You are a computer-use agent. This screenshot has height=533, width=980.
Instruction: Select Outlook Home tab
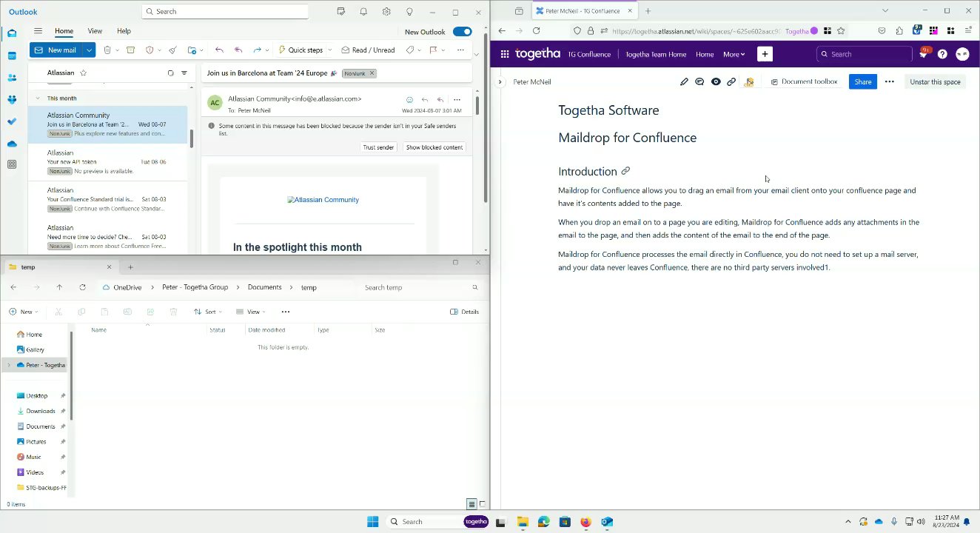[64, 31]
